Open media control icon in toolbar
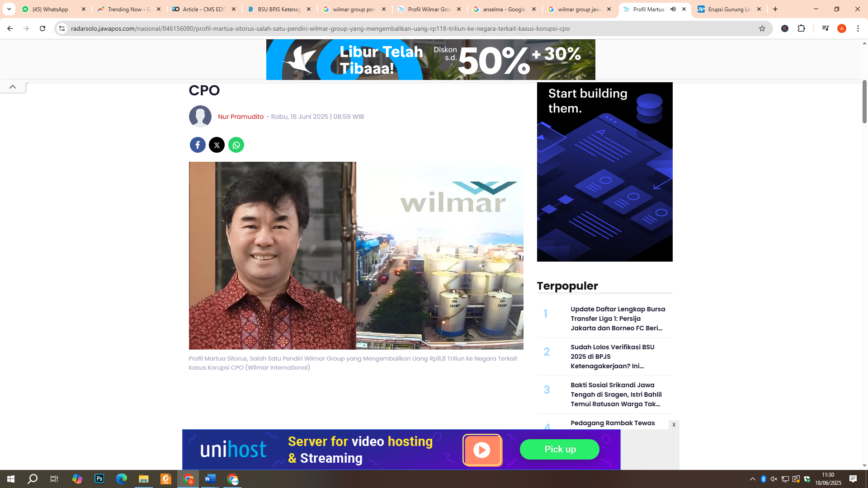The image size is (868, 488). point(826,28)
